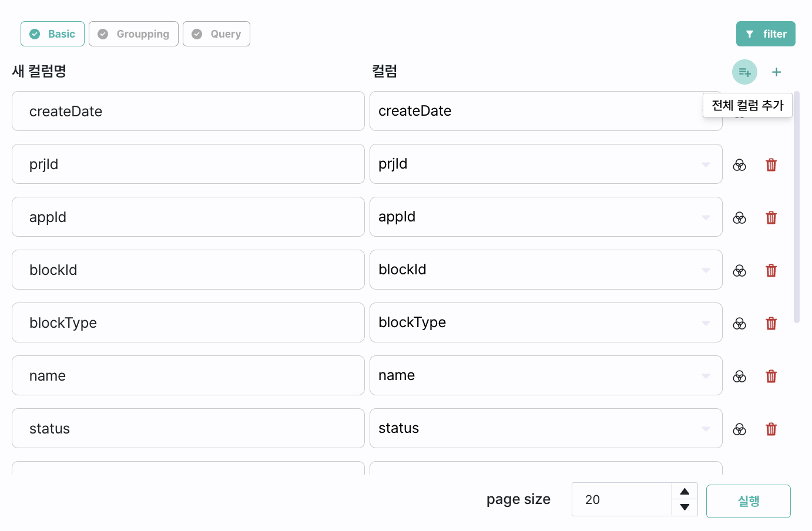
Task: Increase page size with up arrow
Action: coord(685,491)
